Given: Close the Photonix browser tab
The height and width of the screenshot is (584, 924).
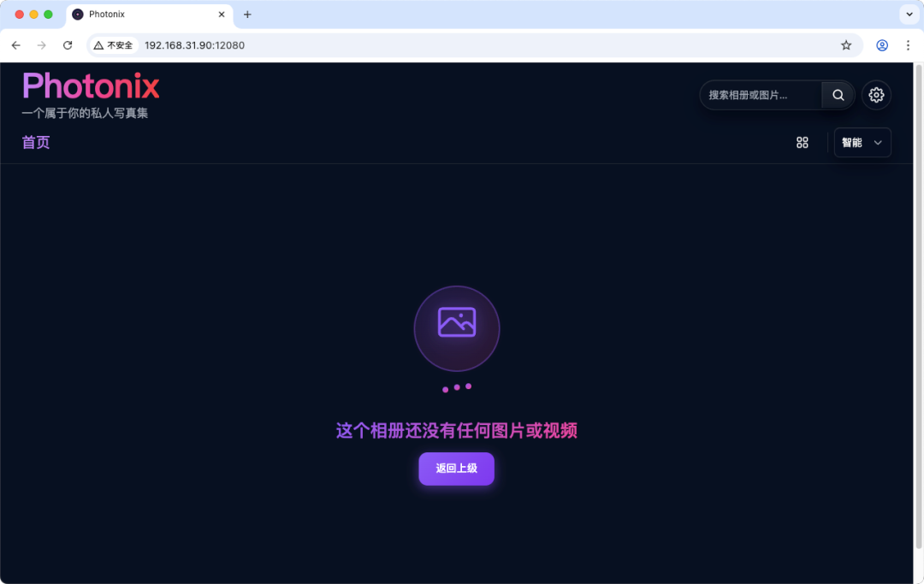Looking at the screenshot, I should click(x=222, y=15).
